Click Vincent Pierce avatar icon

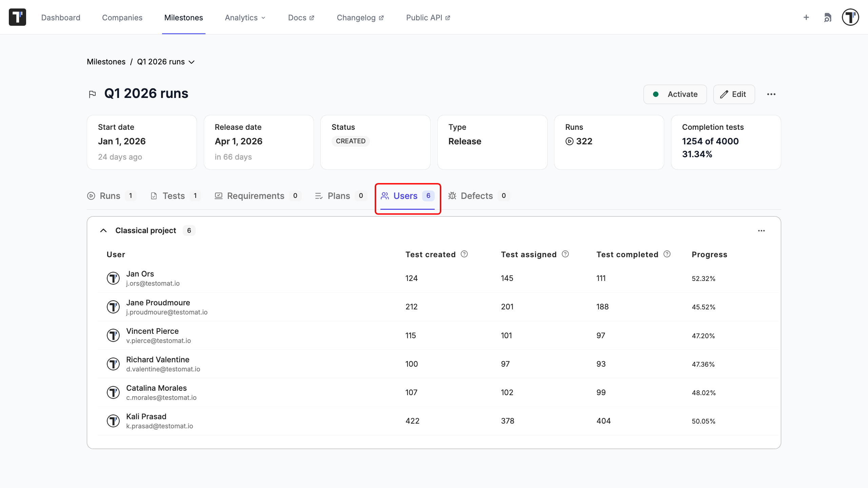[x=113, y=335]
